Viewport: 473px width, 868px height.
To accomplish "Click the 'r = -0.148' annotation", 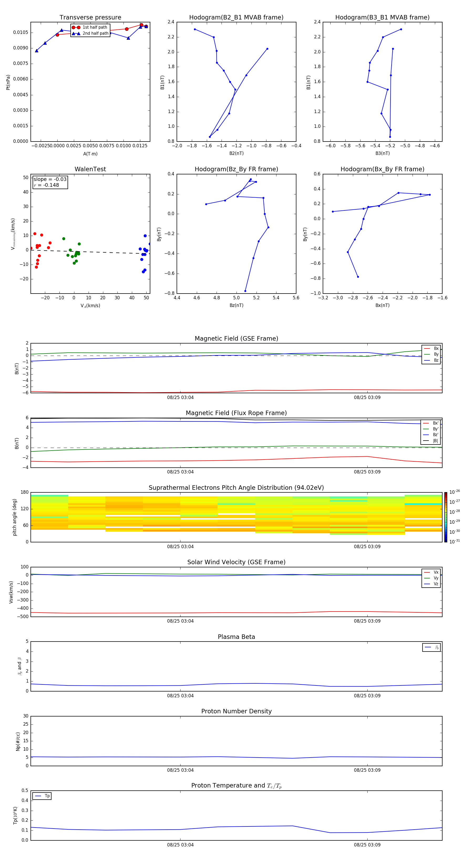I will point(46,185).
